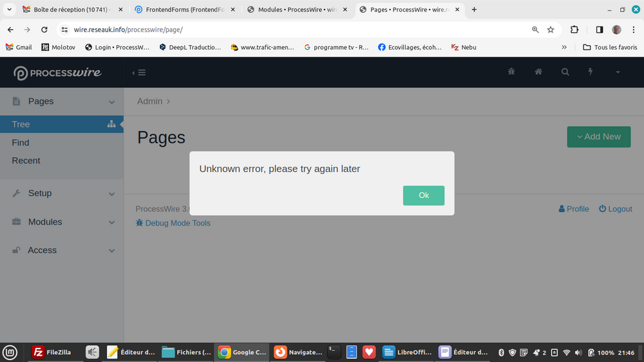Expand the Modules sidebar section
This screenshot has height=362, width=644.
click(62, 222)
